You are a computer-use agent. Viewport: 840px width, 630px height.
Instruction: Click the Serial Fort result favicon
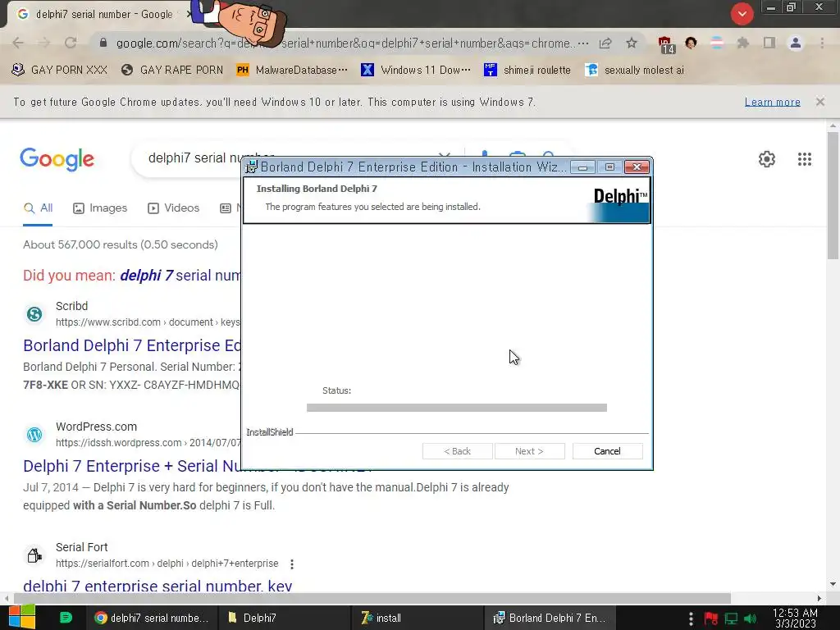[x=34, y=555]
